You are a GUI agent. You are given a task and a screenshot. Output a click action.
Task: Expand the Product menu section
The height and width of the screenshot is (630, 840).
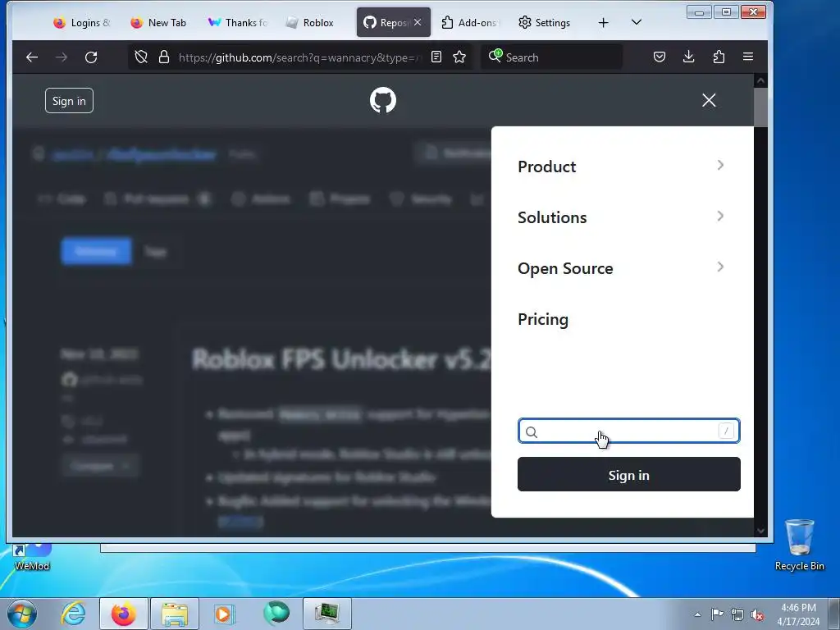point(622,167)
